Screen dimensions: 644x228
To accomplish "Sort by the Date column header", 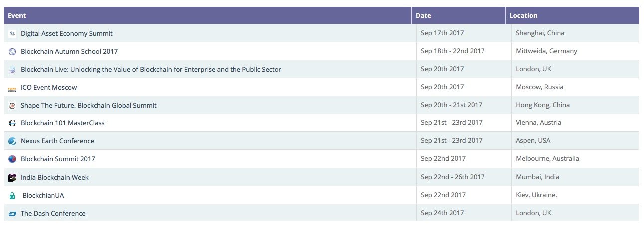I will 423,15.
